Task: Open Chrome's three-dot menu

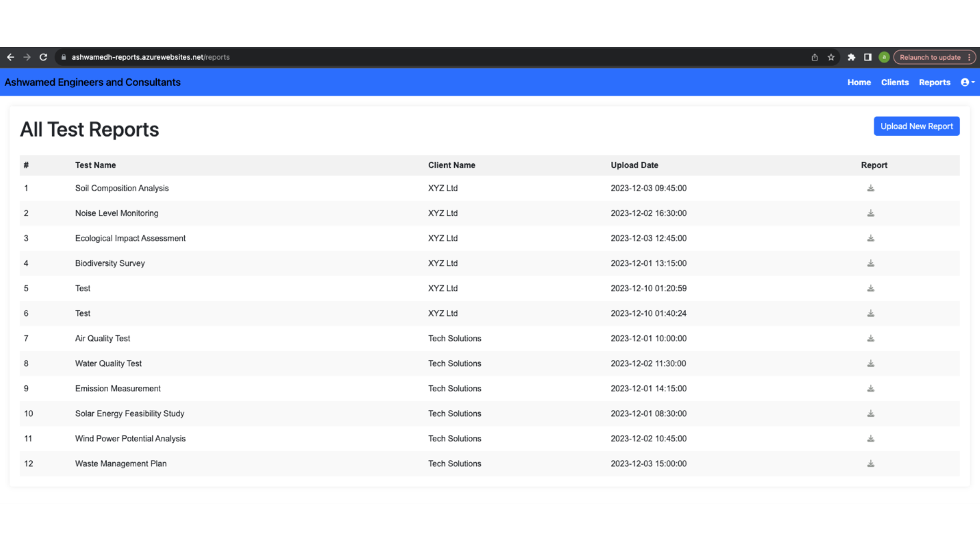Action: [969, 57]
